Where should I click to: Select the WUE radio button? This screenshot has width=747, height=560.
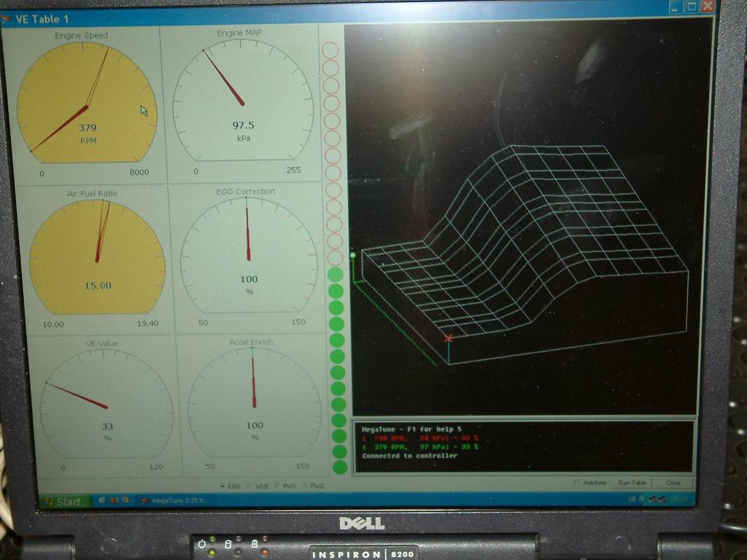pos(249,486)
